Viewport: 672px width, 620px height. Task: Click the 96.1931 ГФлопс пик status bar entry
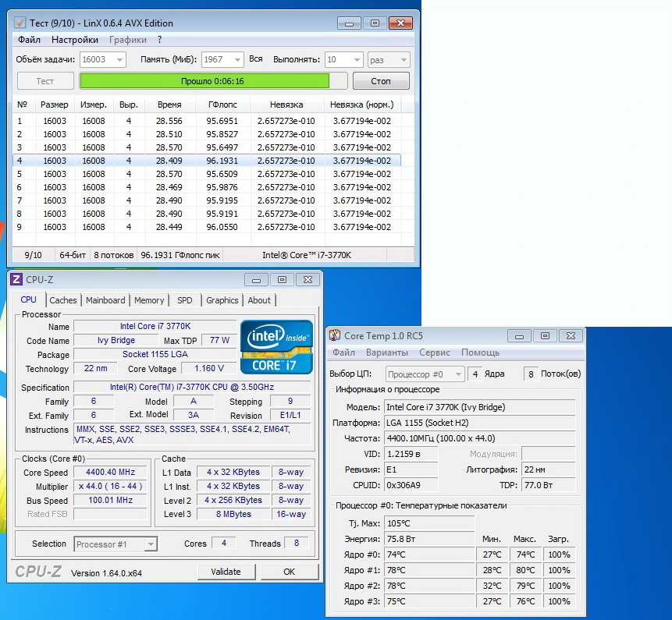[180, 255]
